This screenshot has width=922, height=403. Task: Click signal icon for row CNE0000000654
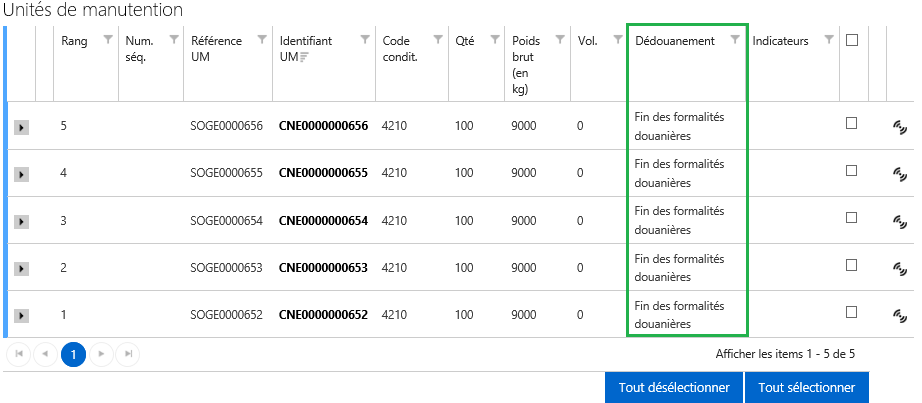click(x=900, y=221)
